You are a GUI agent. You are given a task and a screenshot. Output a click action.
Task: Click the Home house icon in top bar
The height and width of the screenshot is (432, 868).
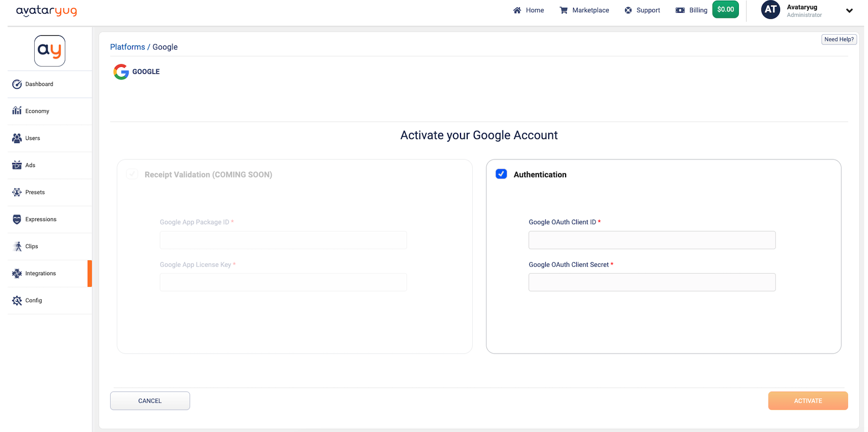pos(517,10)
